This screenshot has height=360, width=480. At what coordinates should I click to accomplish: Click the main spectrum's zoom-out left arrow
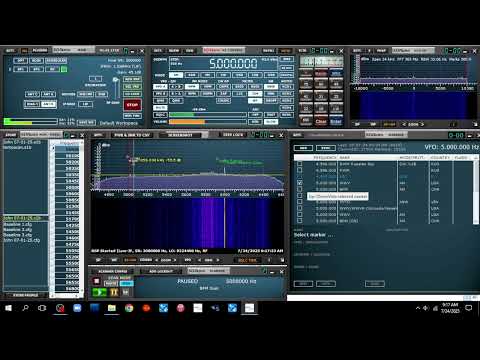(157, 260)
